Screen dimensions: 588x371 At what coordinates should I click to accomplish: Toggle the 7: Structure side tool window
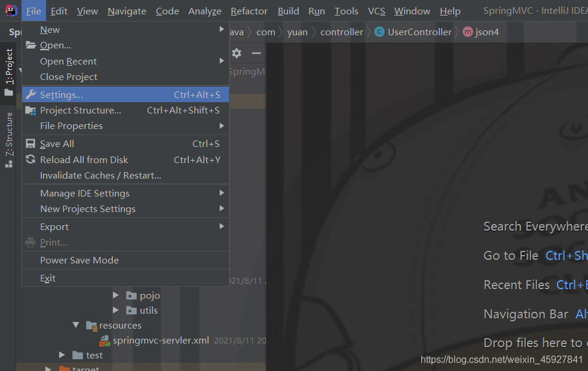point(8,140)
